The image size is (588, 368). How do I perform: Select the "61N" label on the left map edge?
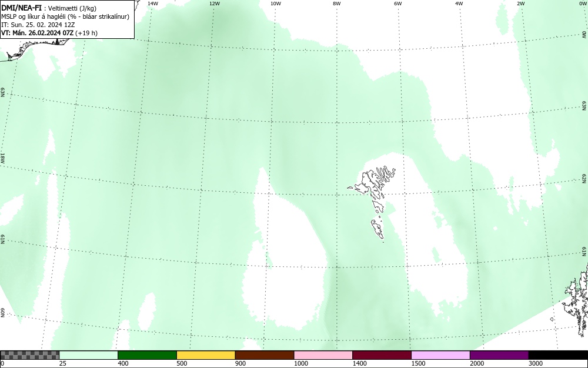point(2,239)
